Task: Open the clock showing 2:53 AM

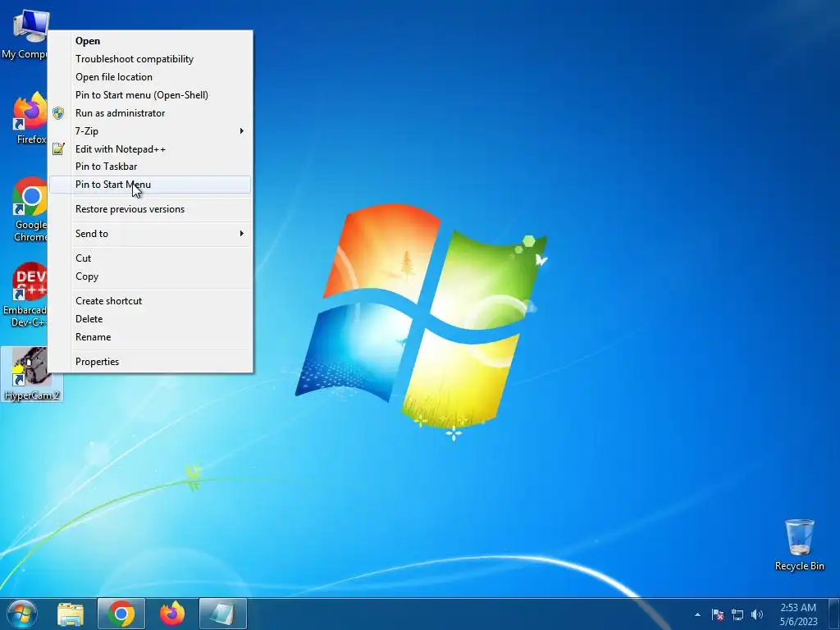Action: pos(798,614)
